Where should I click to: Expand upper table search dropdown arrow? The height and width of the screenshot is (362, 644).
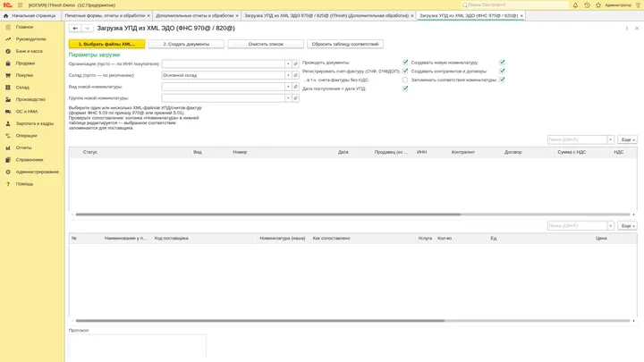point(610,140)
